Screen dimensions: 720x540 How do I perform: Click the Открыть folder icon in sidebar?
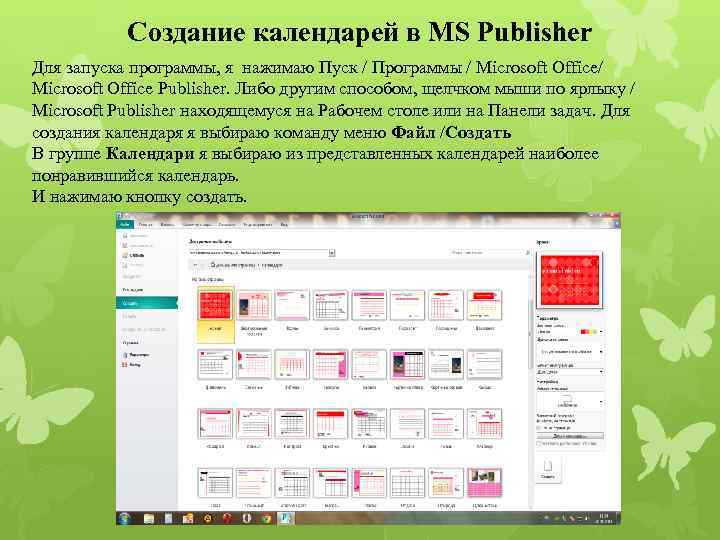point(125,255)
